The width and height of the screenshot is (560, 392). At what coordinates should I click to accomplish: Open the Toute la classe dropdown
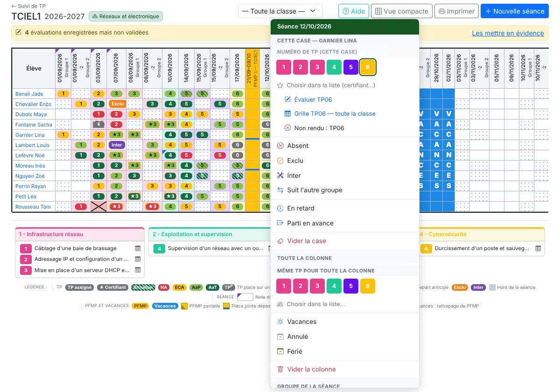(x=280, y=11)
